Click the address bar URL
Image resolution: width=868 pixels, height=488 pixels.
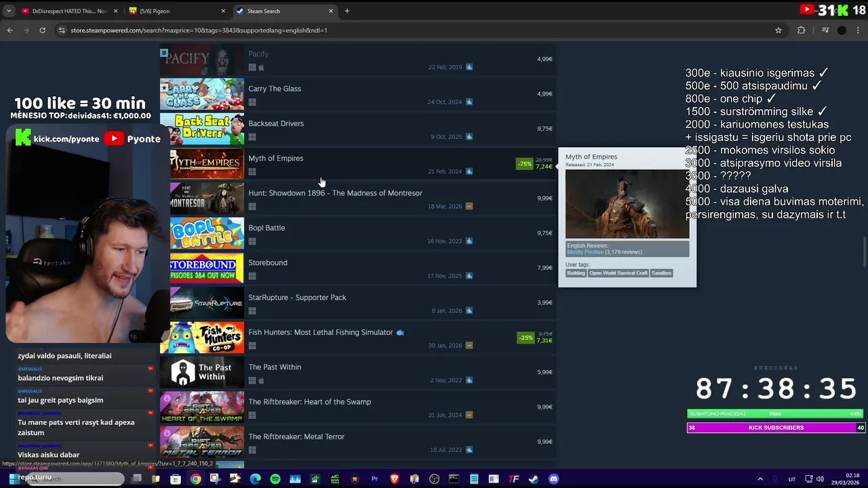click(199, 30)
